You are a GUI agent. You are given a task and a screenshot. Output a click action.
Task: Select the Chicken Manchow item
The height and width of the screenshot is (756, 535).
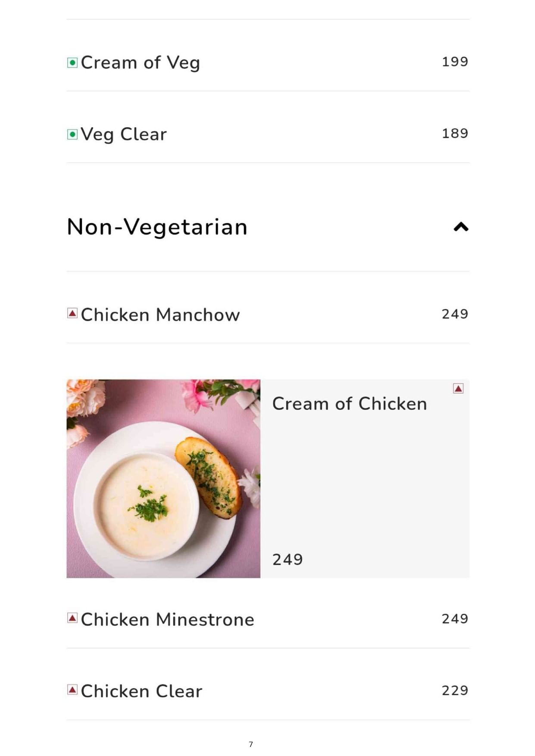(x=160, y=315)
